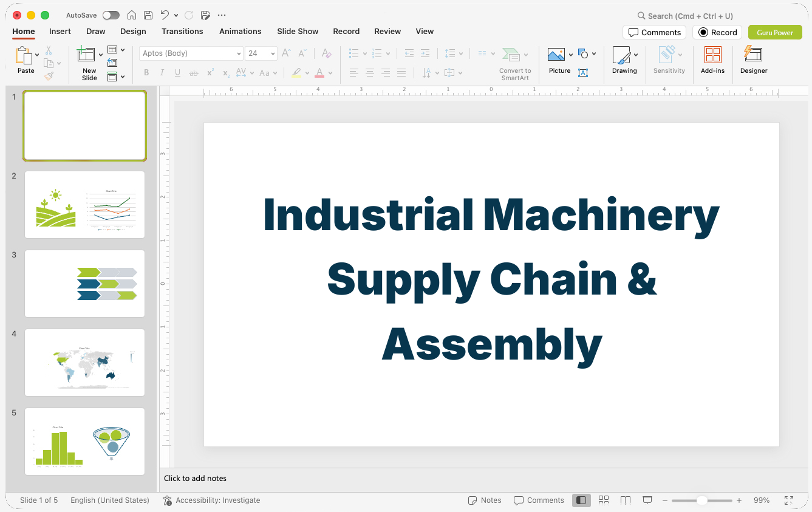Expand the Drawing dropdown arrow
Image resolution: width=812 pixels, height=512 pixels.
click(x=636, y=55)
